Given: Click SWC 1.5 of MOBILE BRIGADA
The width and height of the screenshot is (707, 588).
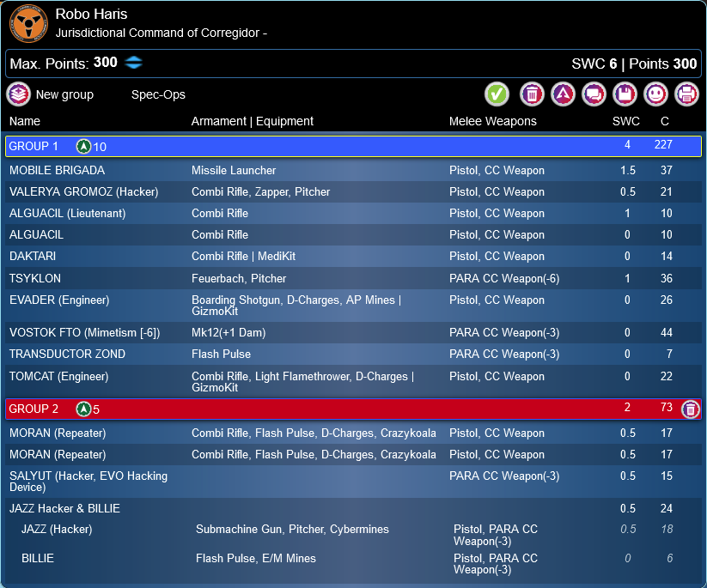Looking at the screenshot, I should coord(628,170).
